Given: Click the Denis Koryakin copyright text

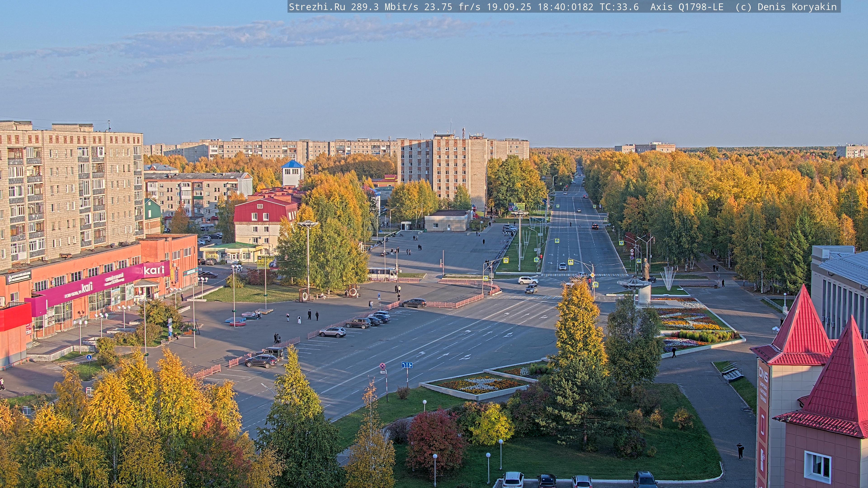Looking at the screenshot, I should point(797,7).
